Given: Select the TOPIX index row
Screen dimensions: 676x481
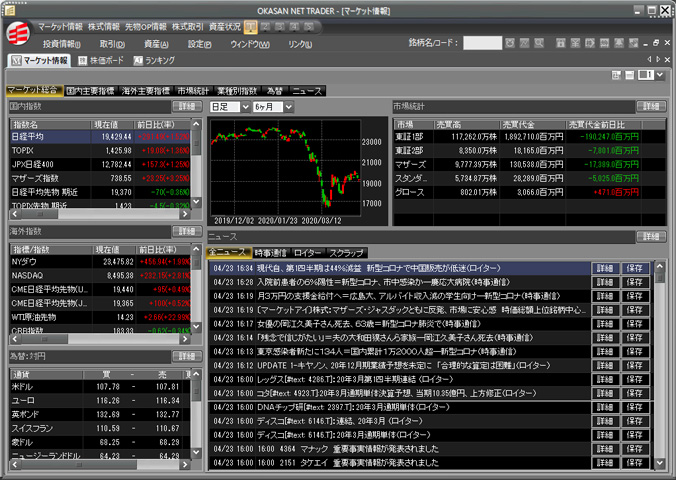Looking at the screenshot, I should pyautogui.click(x=100, y=150).
